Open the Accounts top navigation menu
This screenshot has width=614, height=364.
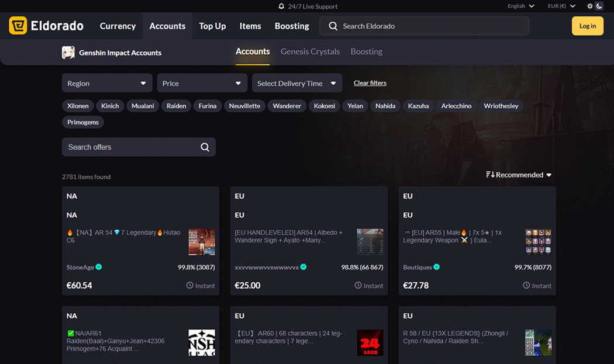pos(167,26)
